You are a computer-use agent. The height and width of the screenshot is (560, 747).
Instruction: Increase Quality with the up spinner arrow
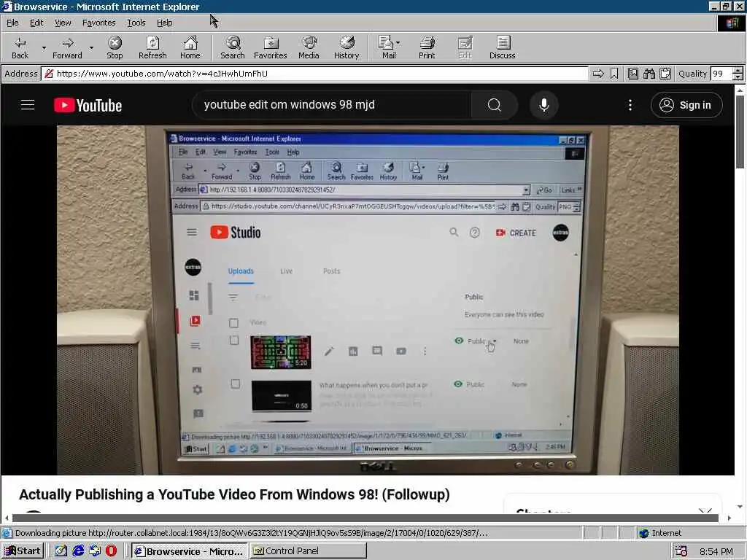(x=738, y=71)
